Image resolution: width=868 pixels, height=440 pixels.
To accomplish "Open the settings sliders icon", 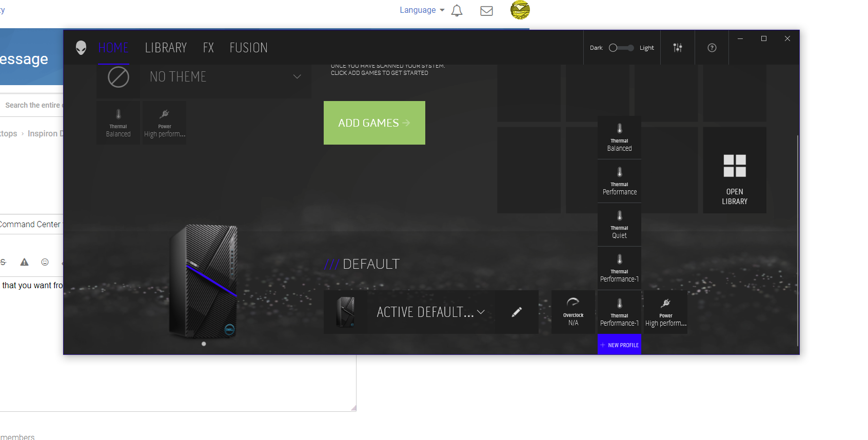I will tap(678, 48).
